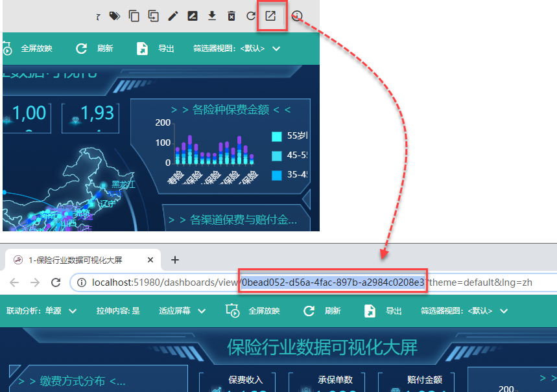The width and height of the screenshot is (557, 392).
Task: Click the first copy (two sheets) icon
Action: tap(134, 16)
